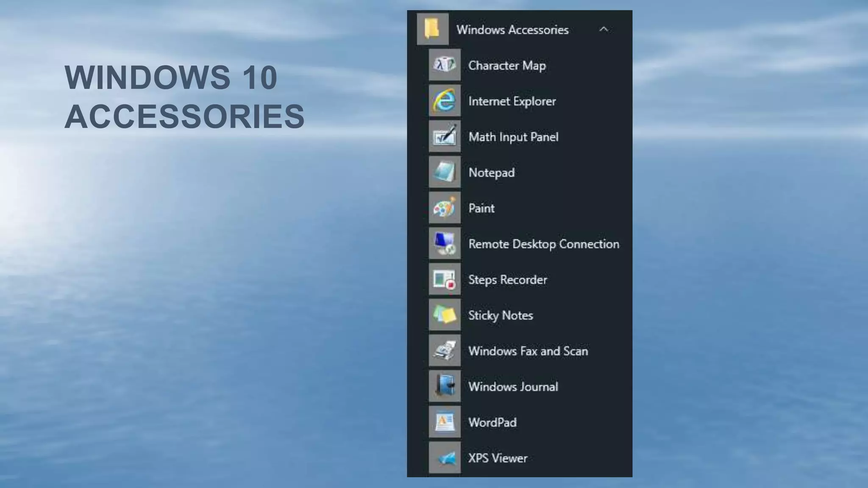Viewport: 868px width, 488px height.
Task: Collapse Windows Accessories with the chevron arrow
Action: (604, 29)
